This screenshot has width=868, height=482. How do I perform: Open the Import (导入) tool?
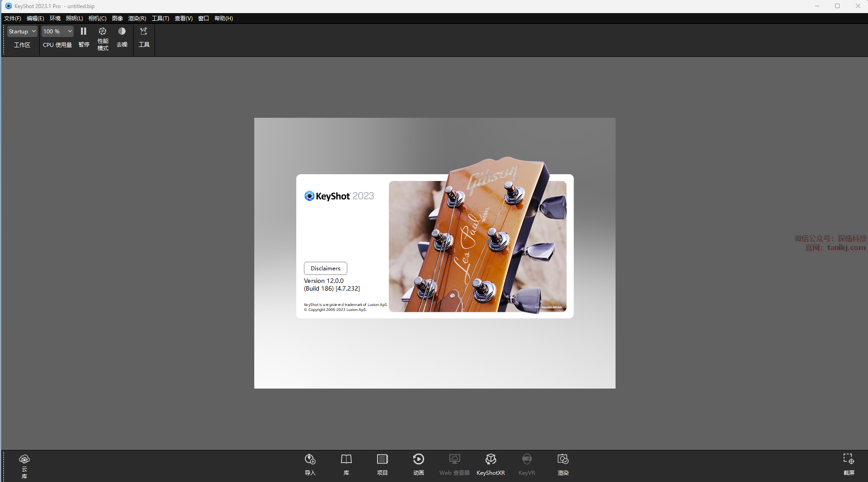[x=310, y=464]
